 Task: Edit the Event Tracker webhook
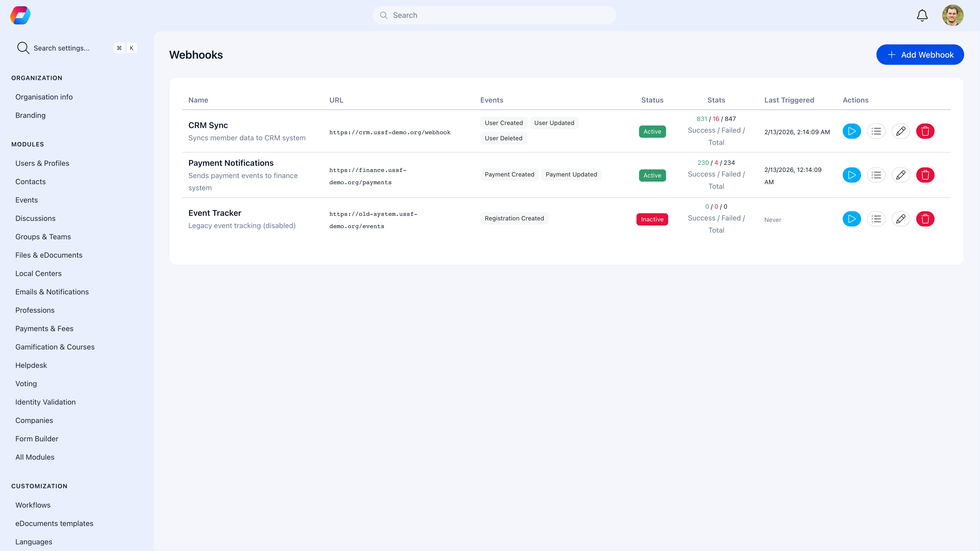coord(901,219)
